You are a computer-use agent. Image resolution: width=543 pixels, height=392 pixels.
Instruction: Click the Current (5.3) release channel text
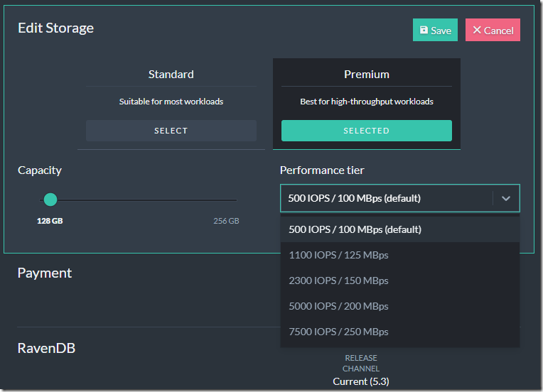click(361, 381)
